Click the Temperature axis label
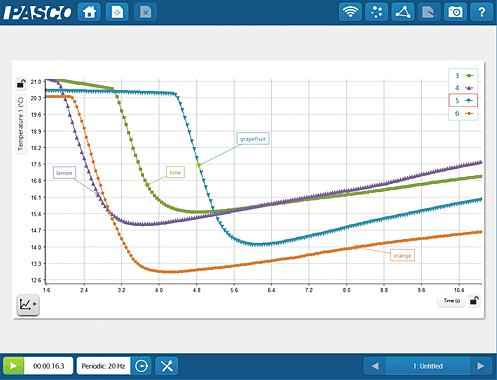 click(x=21, y=124)
